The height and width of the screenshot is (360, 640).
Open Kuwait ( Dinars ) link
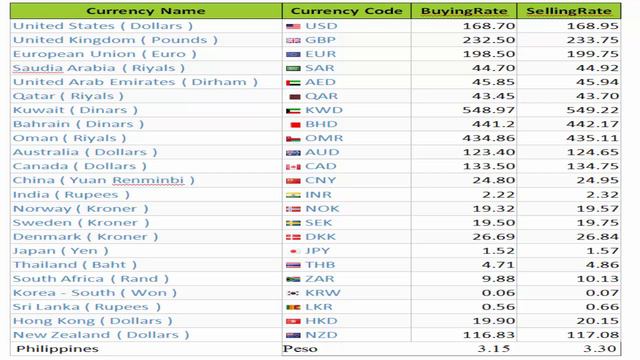[x=75, y=110]
